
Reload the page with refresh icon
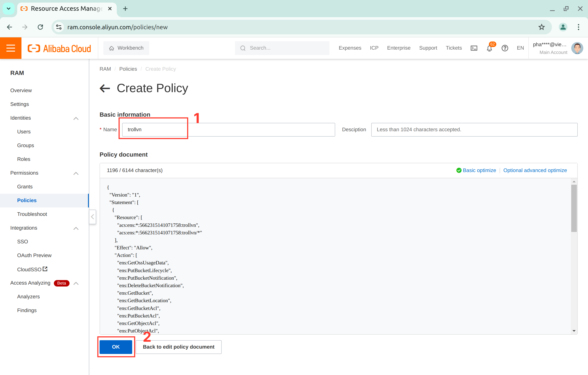pyautogui.click(x=41, y=27)
